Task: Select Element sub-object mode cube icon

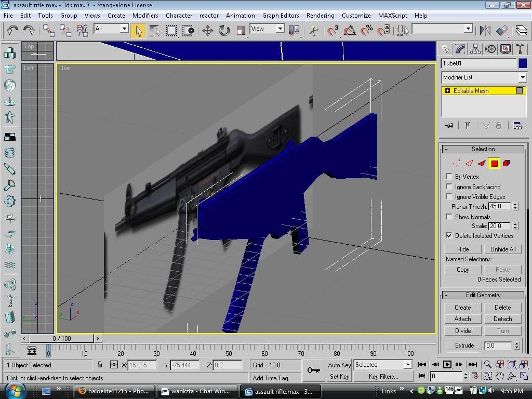Action: (507, 164)
